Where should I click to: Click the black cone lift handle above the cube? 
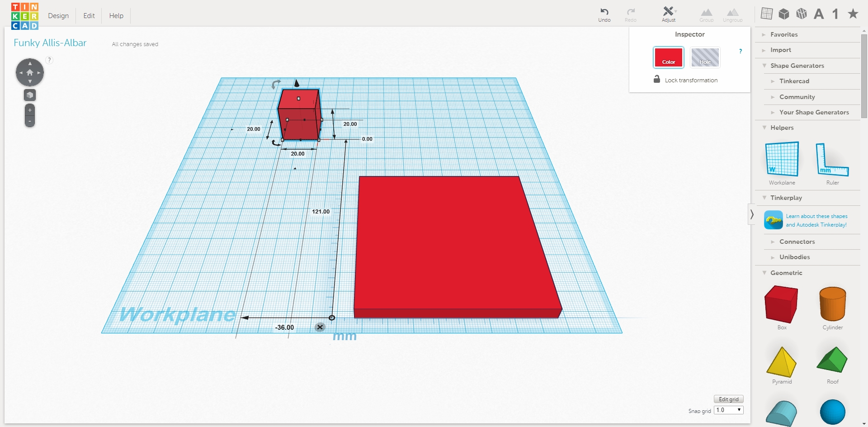click(297, 83)
